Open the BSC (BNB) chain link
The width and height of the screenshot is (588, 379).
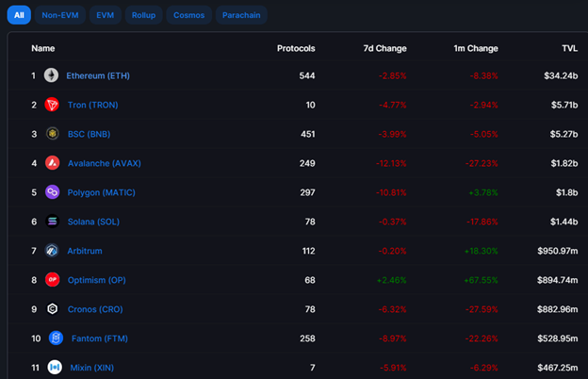point(89,134)
